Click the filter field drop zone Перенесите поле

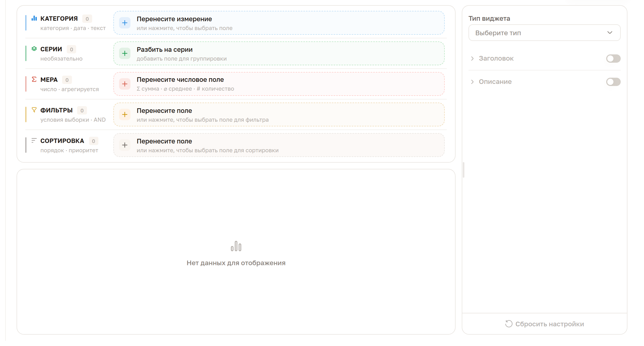click(279, 114)
